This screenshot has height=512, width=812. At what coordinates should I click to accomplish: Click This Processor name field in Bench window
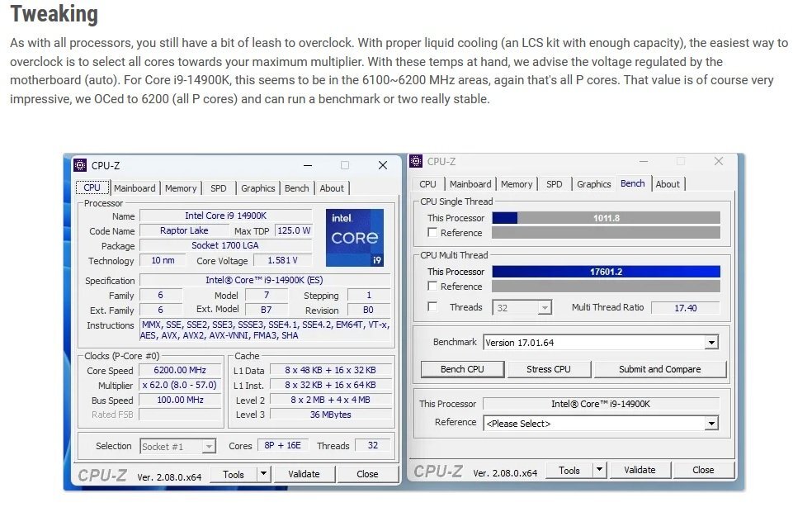(601, 404)
